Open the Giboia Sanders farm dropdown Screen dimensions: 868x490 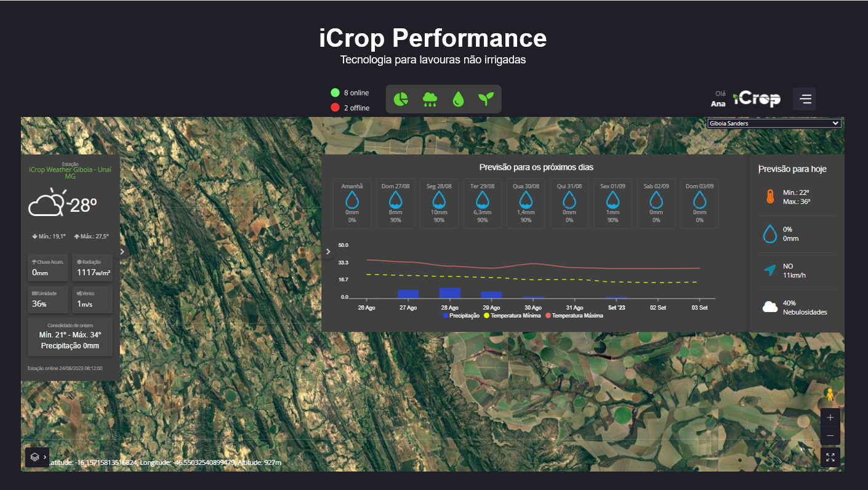tap(774, 123)
